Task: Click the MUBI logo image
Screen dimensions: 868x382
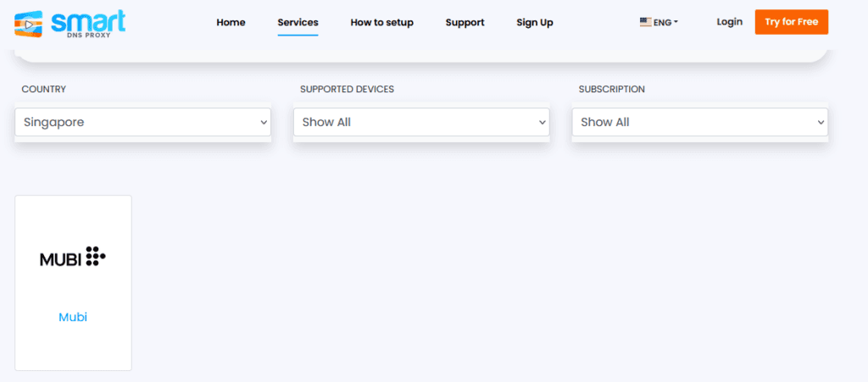Action: pyautogui.click(x=73, y=257)
